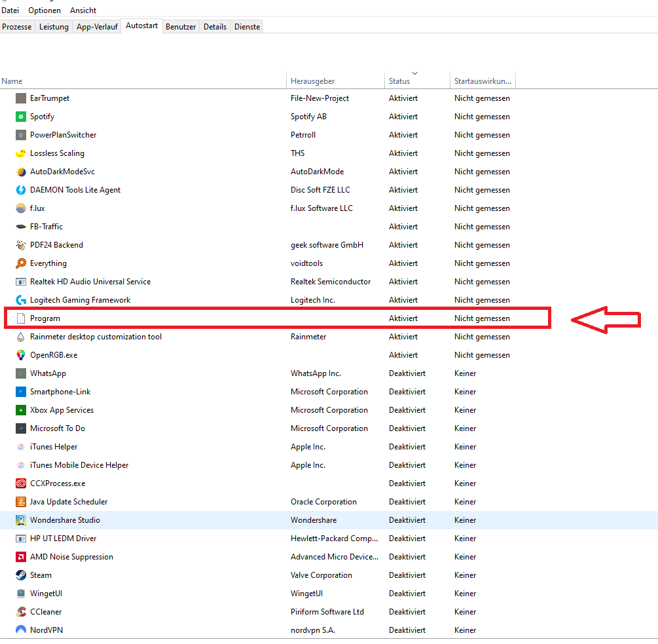Click the AMD Noise Suppression icon
Image resolution: width=658 pixels, height=644 pixels.
[20, 557]
